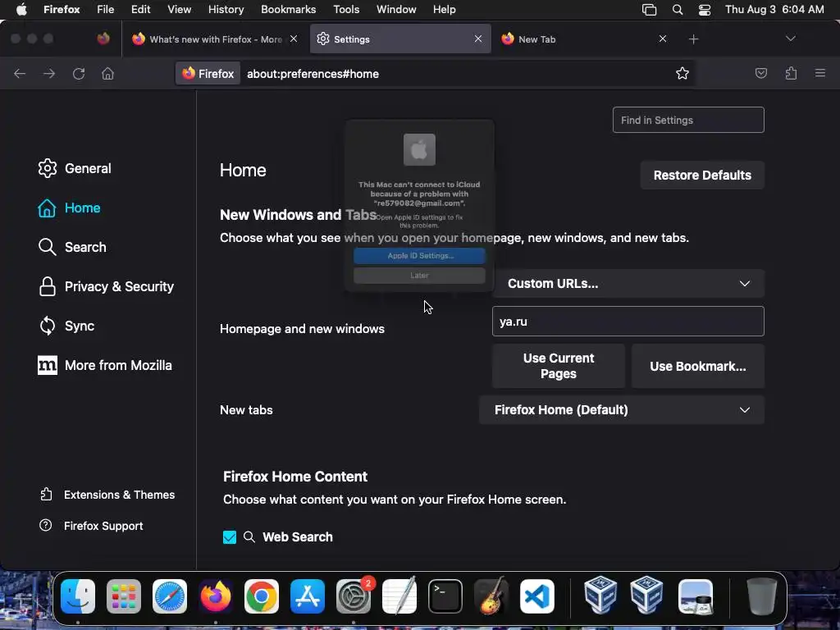Open the Apple menu
Viewport: 840px width, 630px height.
(21, 9)
